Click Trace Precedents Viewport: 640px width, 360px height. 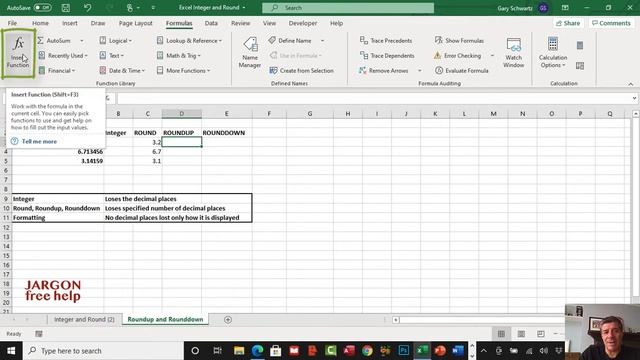pos(386,41)
